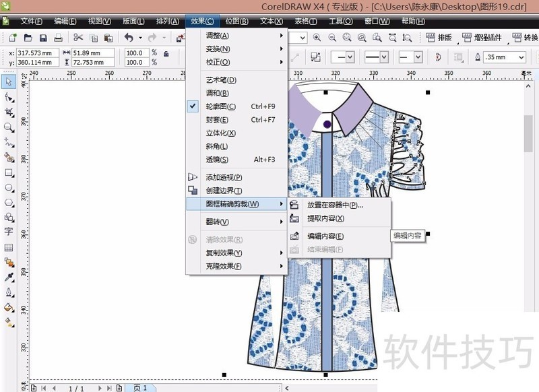Open the 文本 menu
This screenshot has width=539, height=392.
[x=272, y=21]
